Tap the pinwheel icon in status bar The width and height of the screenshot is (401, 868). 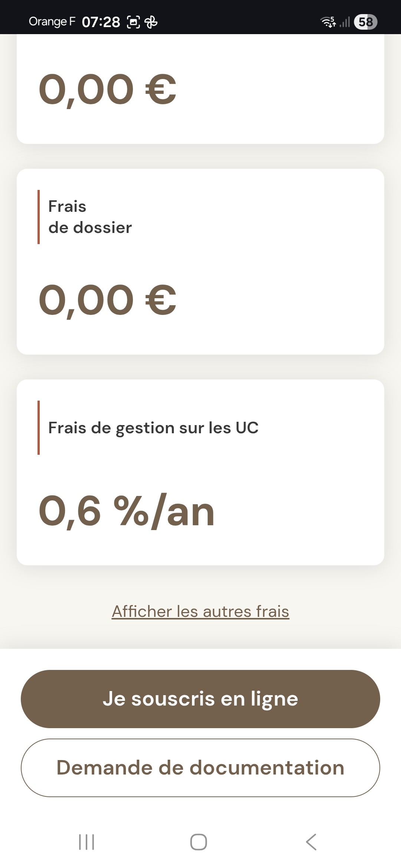pos(151,22)
